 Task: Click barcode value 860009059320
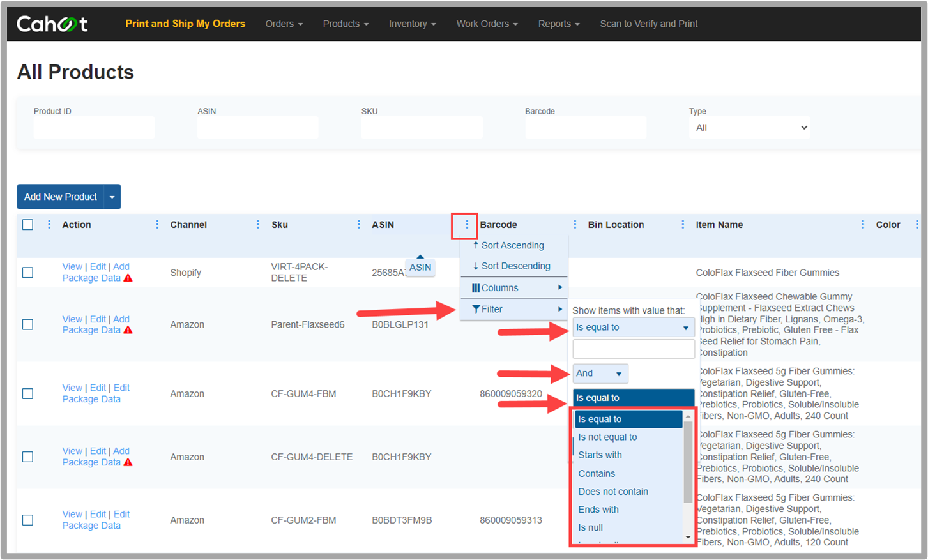pyautogui.click(x=511, y=394)
